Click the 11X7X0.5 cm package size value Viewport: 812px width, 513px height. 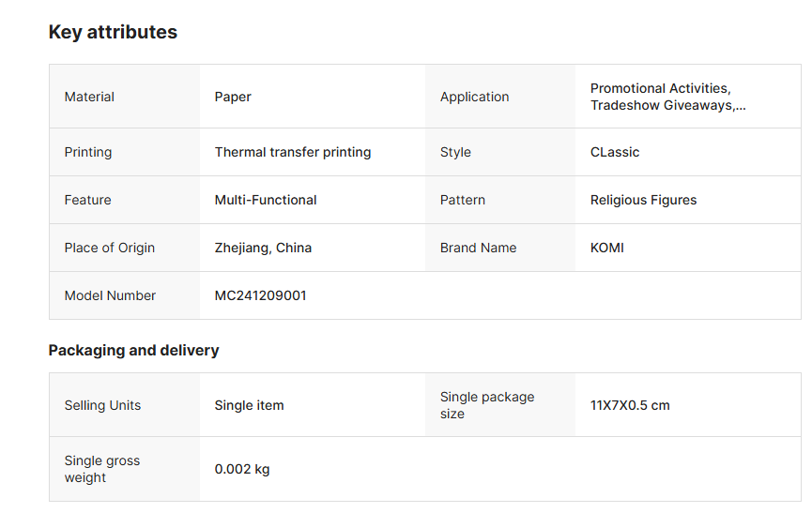pyautogui.click(x=629, y=405)
